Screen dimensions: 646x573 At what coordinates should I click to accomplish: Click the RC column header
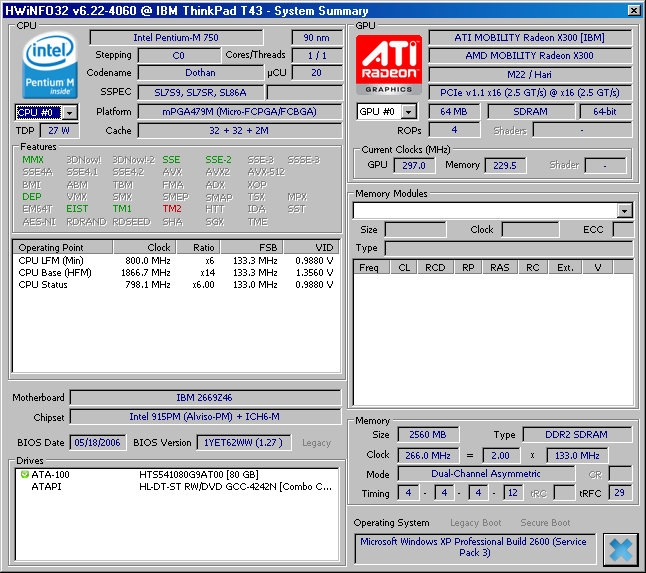533,268
